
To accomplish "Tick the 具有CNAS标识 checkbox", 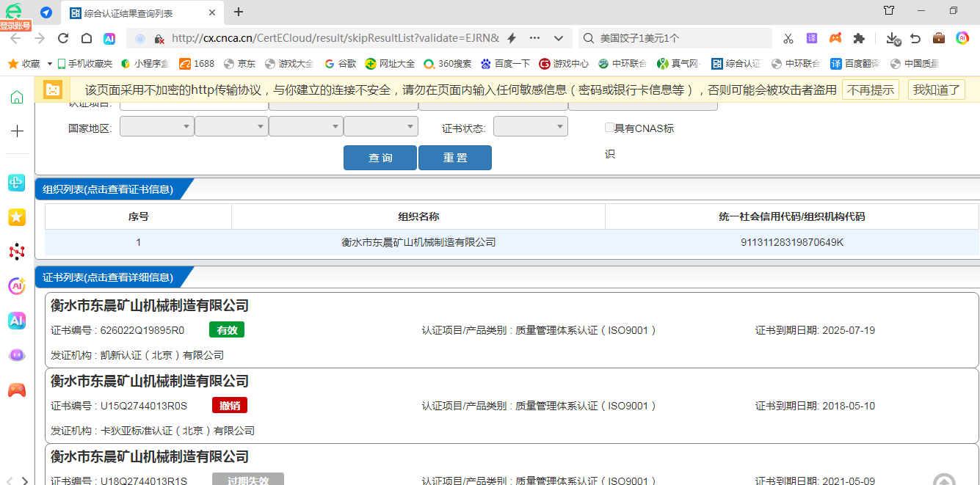I will pyautogui.click(x=609, y=128).
